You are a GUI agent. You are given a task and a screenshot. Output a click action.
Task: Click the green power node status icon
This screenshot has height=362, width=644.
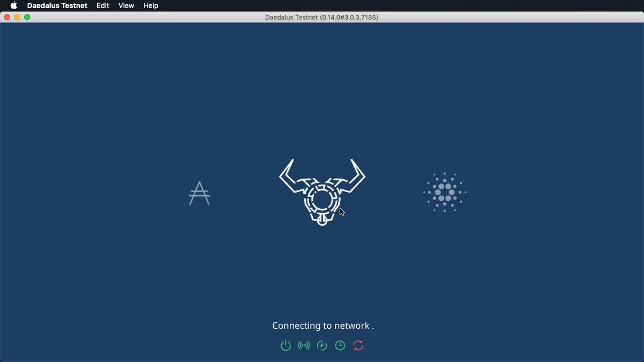click(x=285, y=345)
